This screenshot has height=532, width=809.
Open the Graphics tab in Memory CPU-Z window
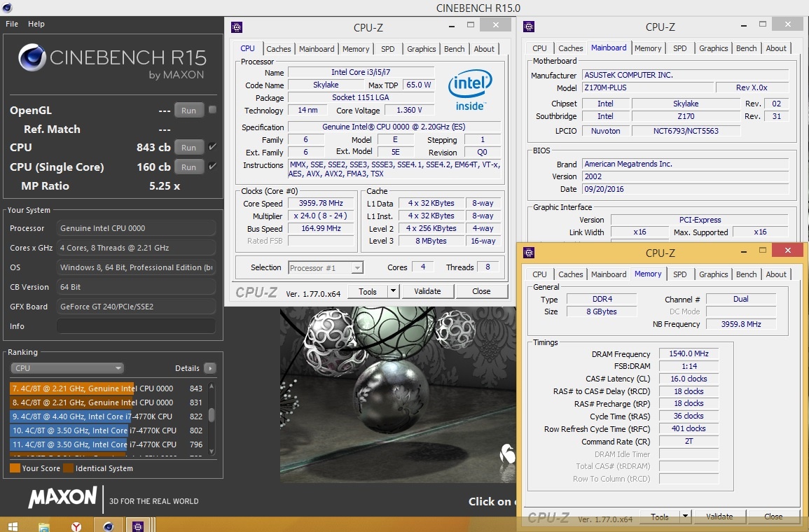[x=713, y=274]
